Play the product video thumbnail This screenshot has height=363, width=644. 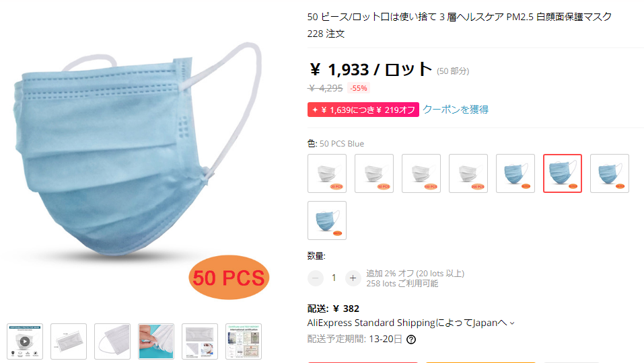click(25, 341)
